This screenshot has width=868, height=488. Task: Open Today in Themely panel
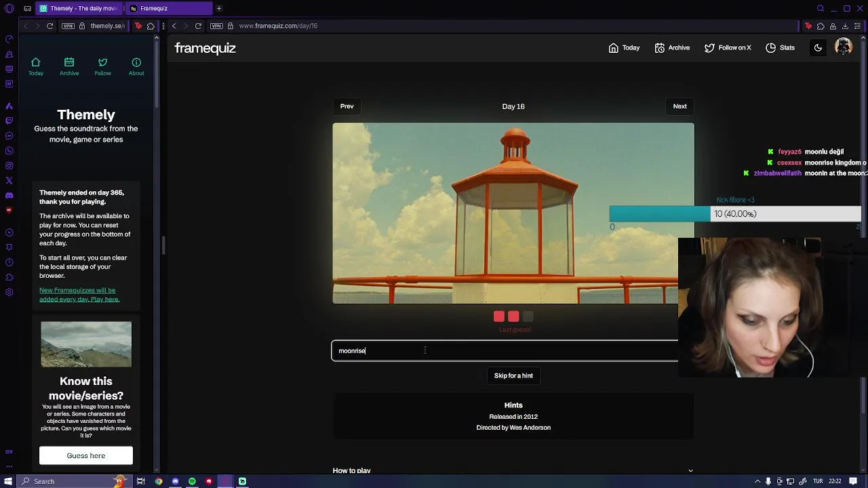(x=35, y=66)
